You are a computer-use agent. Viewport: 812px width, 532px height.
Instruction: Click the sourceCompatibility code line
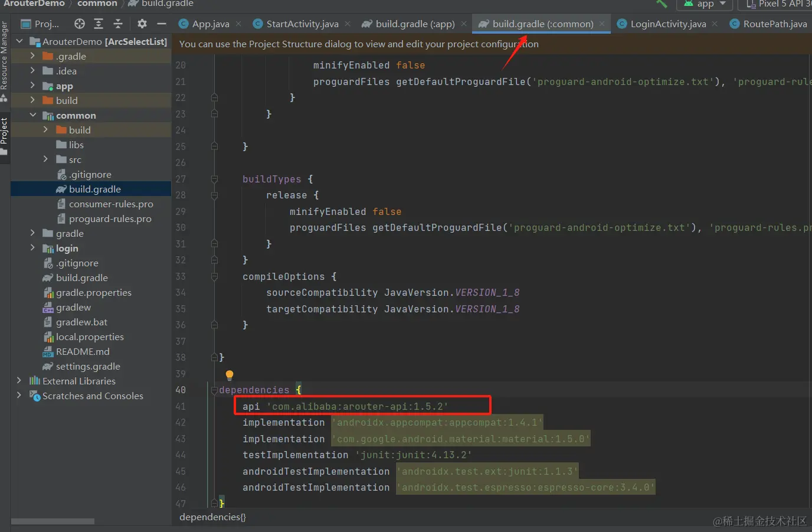[392, 292]
